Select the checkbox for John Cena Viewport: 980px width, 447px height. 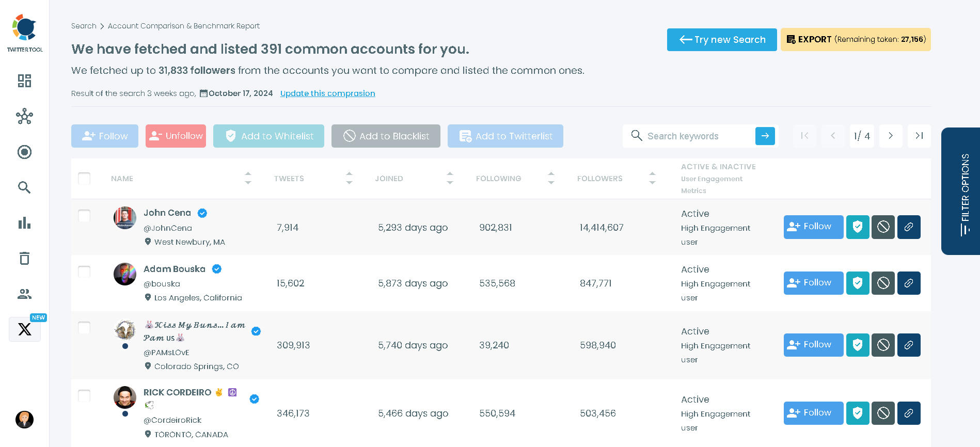pos(84,216)
